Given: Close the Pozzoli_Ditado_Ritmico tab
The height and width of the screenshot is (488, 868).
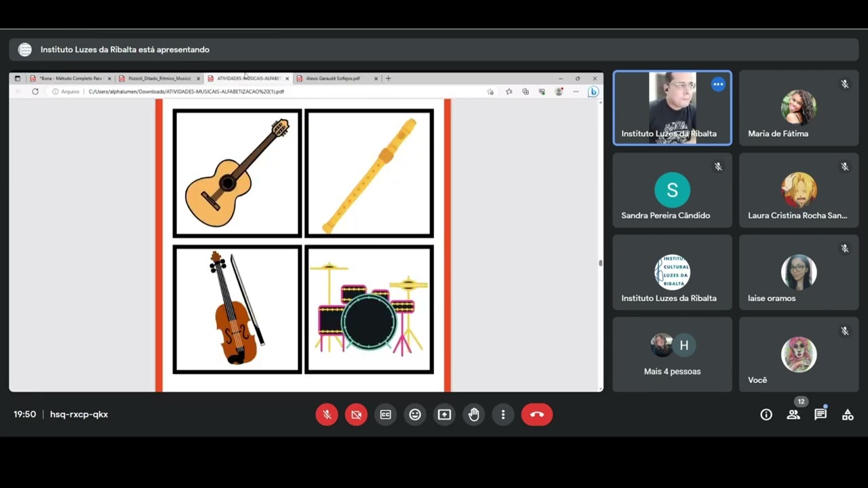Looking at the screenshot, I should [x=198, y=79].
